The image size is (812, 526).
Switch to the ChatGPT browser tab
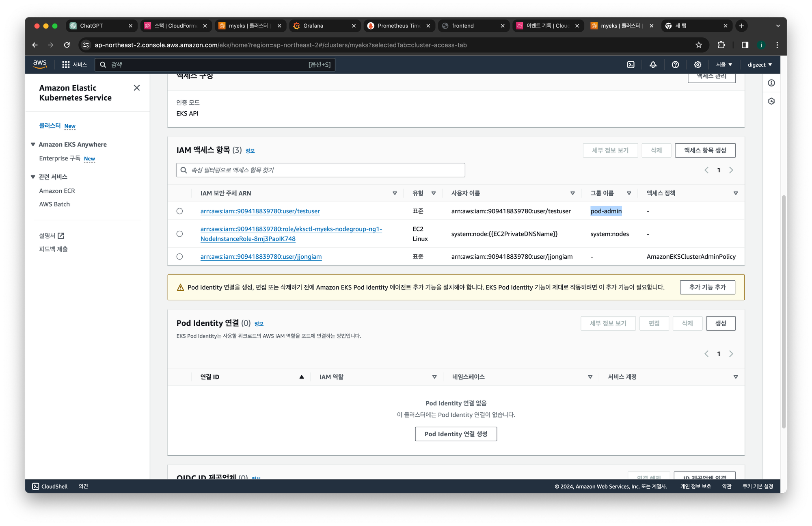(x=101, y=26)
